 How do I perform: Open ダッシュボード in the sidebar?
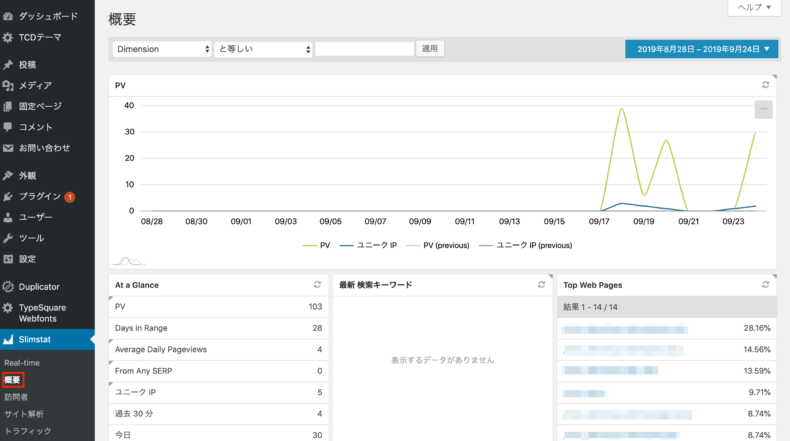(x=47, y=17)
